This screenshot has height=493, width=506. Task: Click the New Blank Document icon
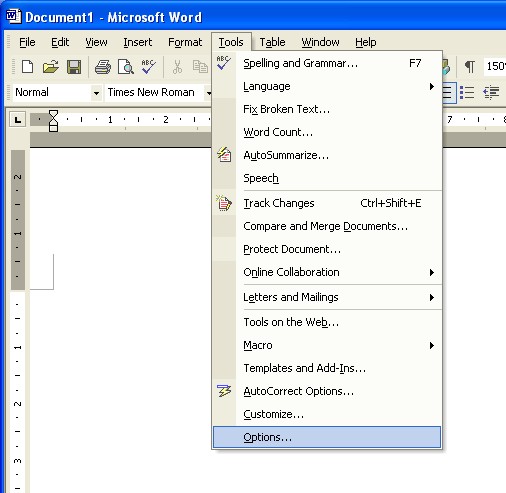(x=27, y=66)
